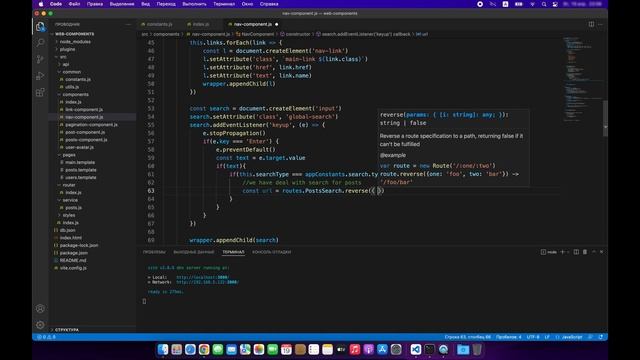Maximize the terminal panel with the chevron up
Viewport: 640px width, 360px height.
click(593, 252)
